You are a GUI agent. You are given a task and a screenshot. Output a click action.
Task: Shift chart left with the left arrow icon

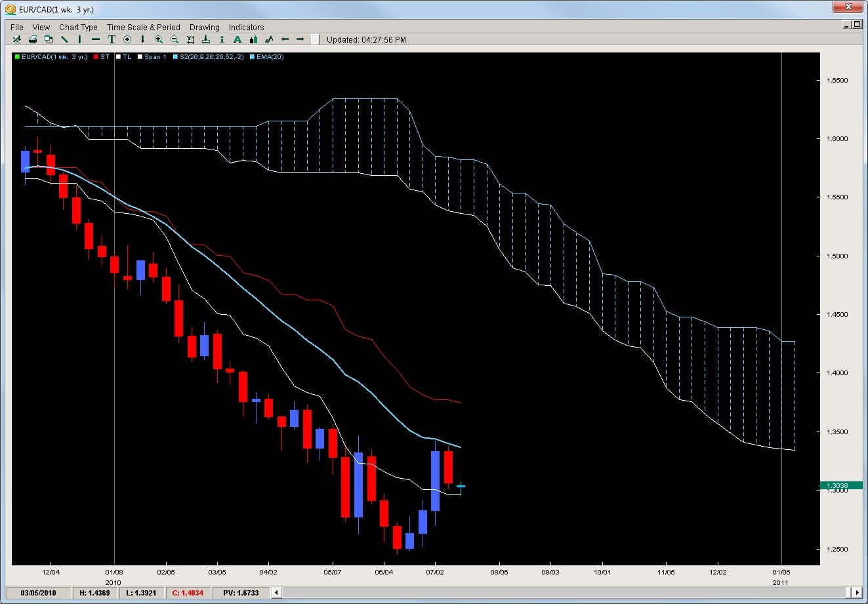(285, 39)
